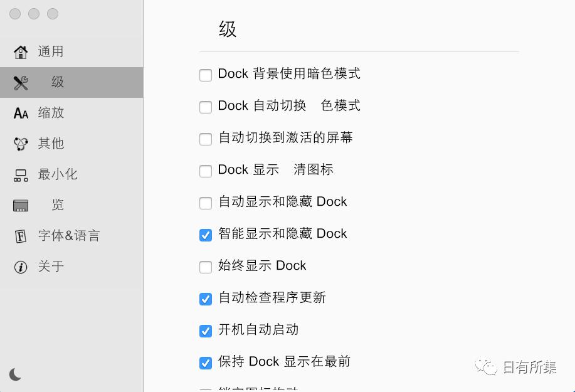
Task: Enable Dock 背景使用暗色模式
Action: (206, 75)
